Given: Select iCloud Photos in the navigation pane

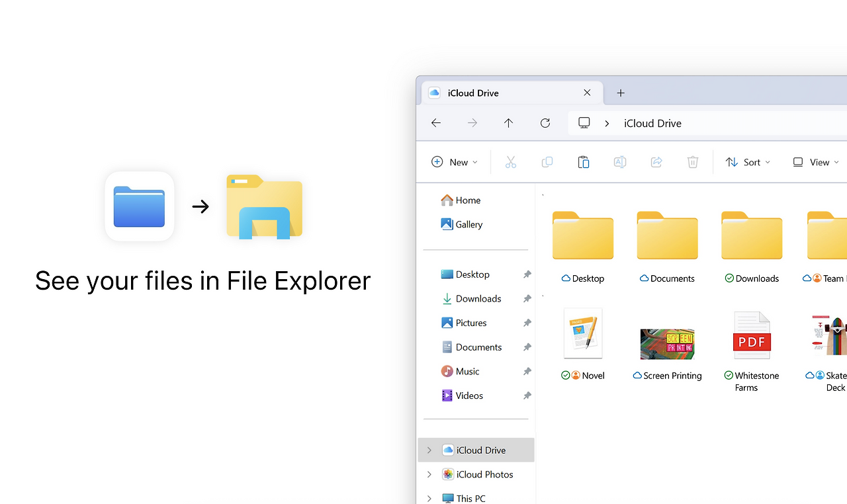Looking at the screenshot, I should (478, 474).
